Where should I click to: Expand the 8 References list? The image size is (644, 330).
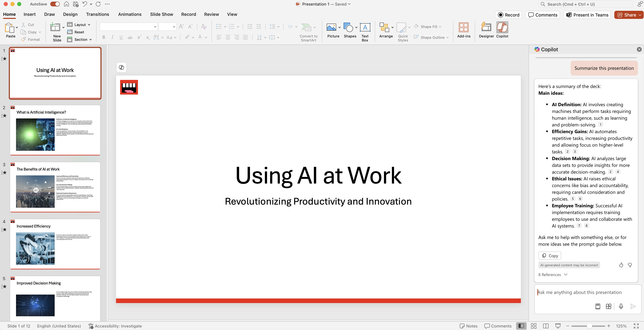click(x=553, y=275)
